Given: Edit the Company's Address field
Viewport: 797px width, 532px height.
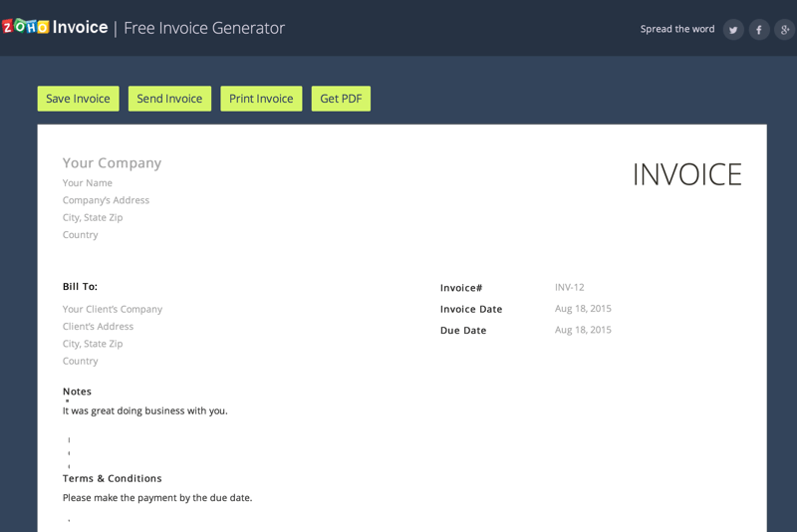Looking at the screenshot, I should (106, 200).
